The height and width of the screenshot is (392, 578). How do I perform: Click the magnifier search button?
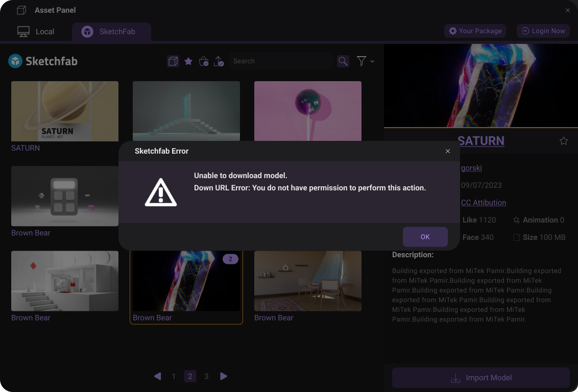343,61
